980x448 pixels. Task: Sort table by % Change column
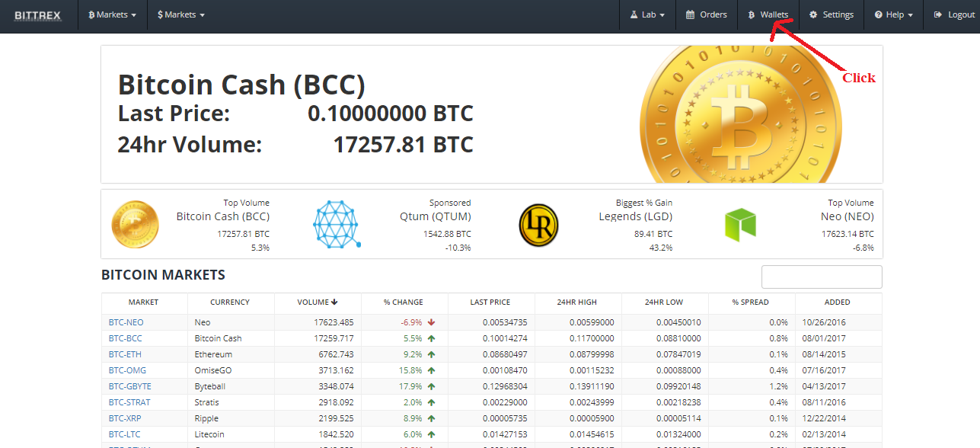coord(404,302)
